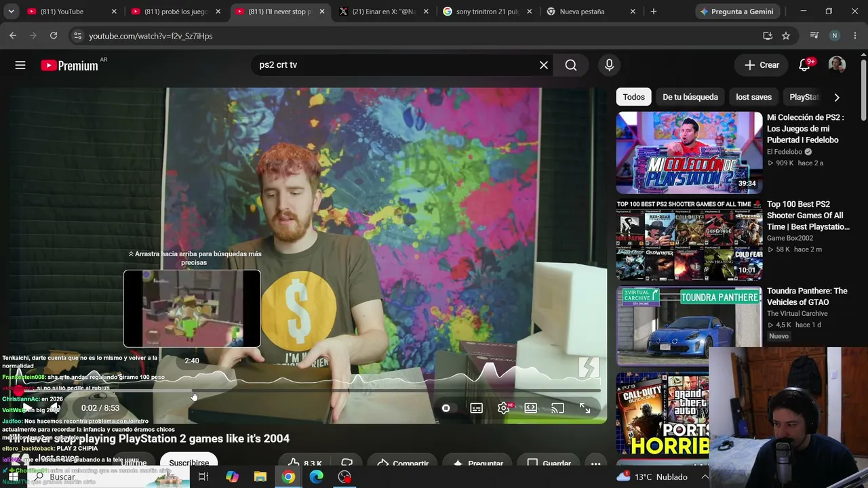Toggle subtitles in video player

(x=477, y=408)
